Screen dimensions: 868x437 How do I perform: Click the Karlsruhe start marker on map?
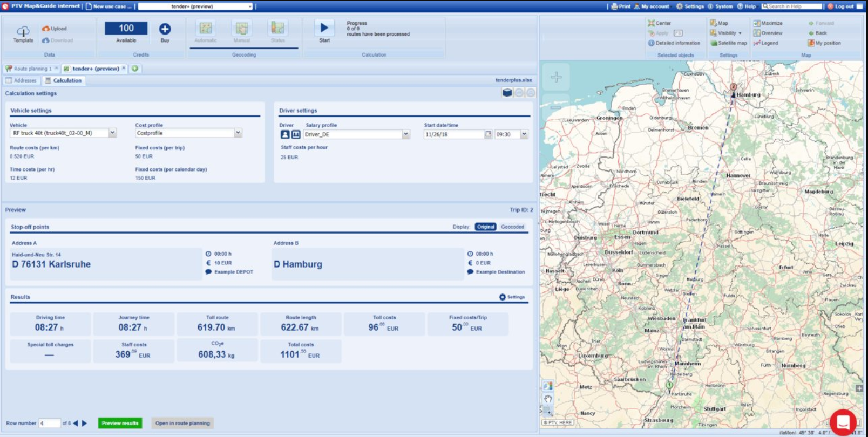[x=669, y=385]
